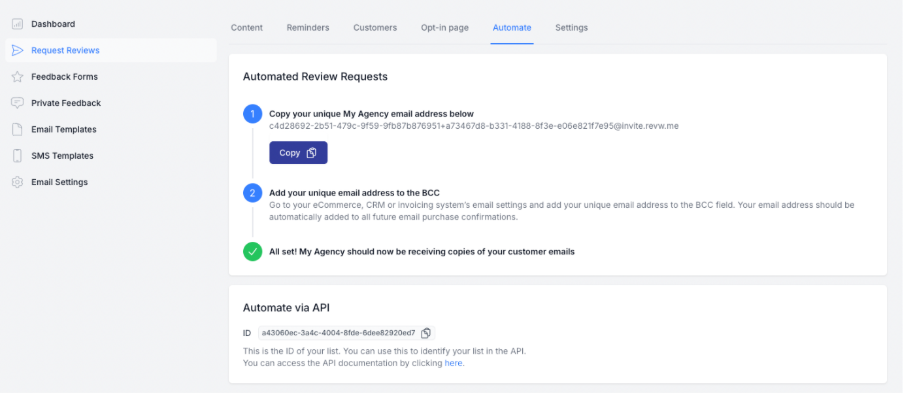Click the Feedback Forms star icon

[17, 77]
